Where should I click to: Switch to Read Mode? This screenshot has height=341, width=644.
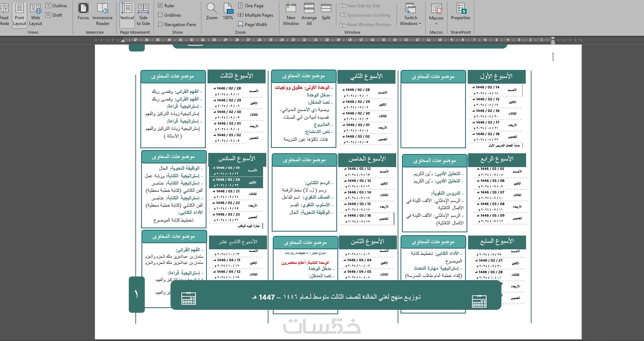[4, 15]
